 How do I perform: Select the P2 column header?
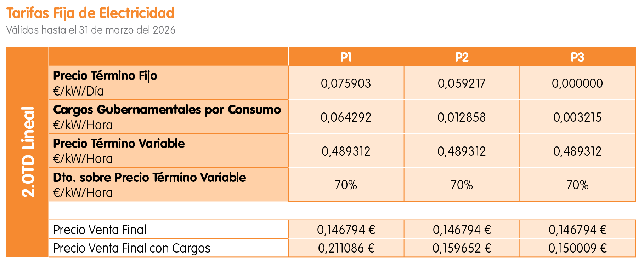[x=462, y=57]
